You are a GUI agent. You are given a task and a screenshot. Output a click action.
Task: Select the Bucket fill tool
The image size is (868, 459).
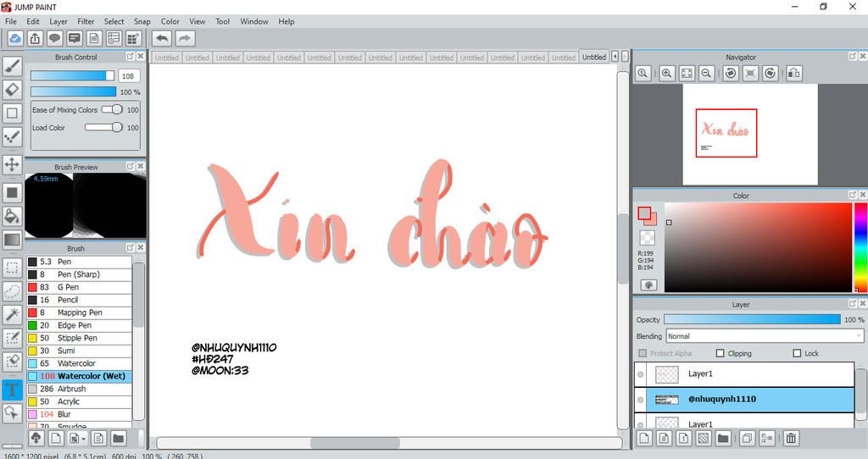[12, 216]
